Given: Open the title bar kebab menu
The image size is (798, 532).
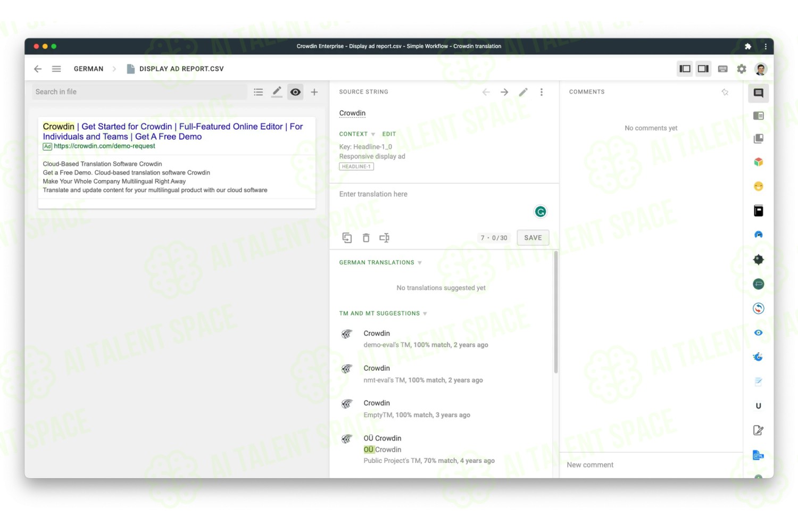Looking at the screenshot, I should (x=766, y=46).
